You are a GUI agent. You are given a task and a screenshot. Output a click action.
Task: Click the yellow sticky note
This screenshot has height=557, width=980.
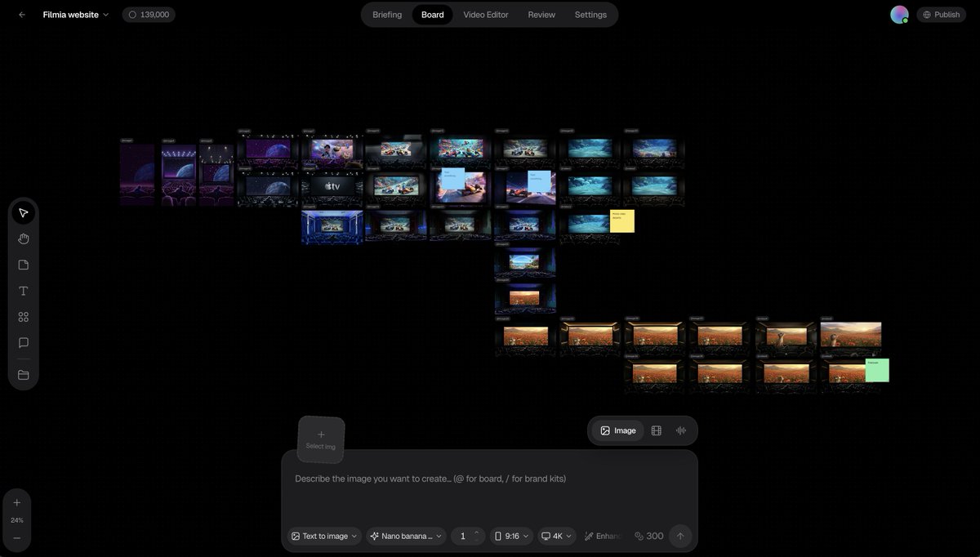coord(622,221)
